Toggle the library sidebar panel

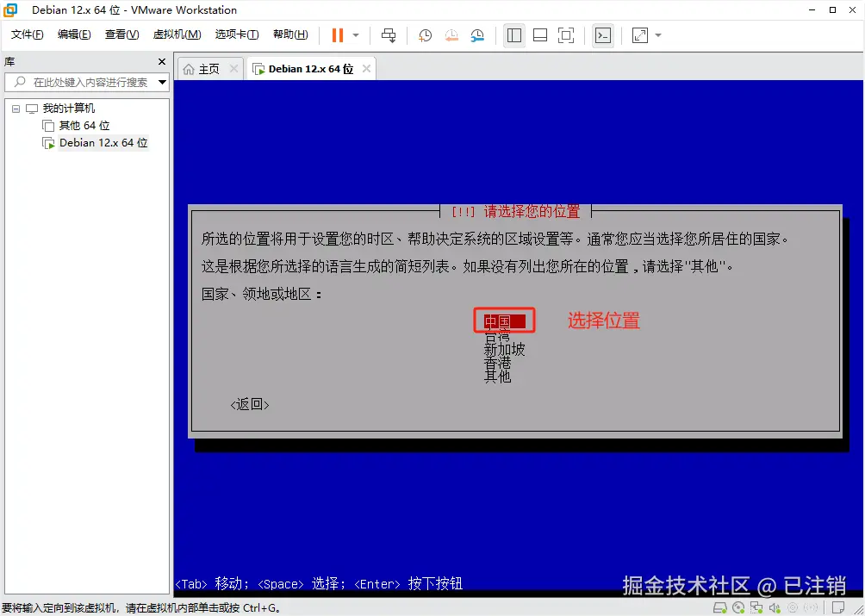(x=513, y=35)
